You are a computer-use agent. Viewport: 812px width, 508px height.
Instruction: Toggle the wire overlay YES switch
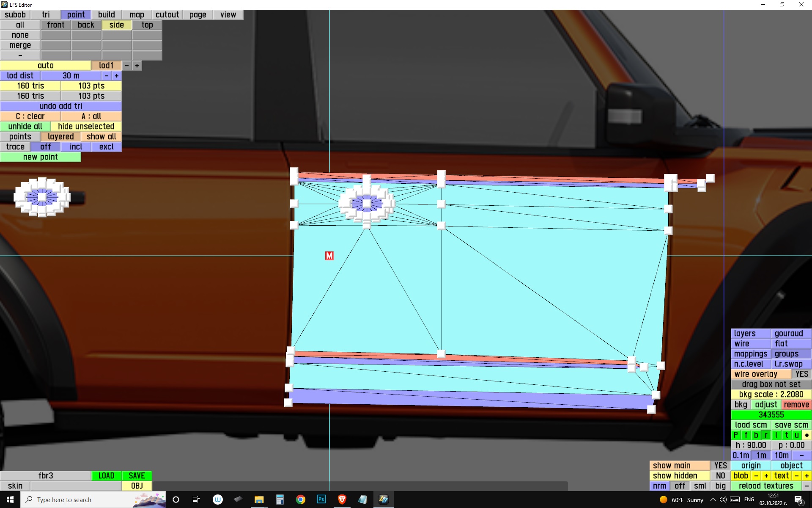(801, 374)
